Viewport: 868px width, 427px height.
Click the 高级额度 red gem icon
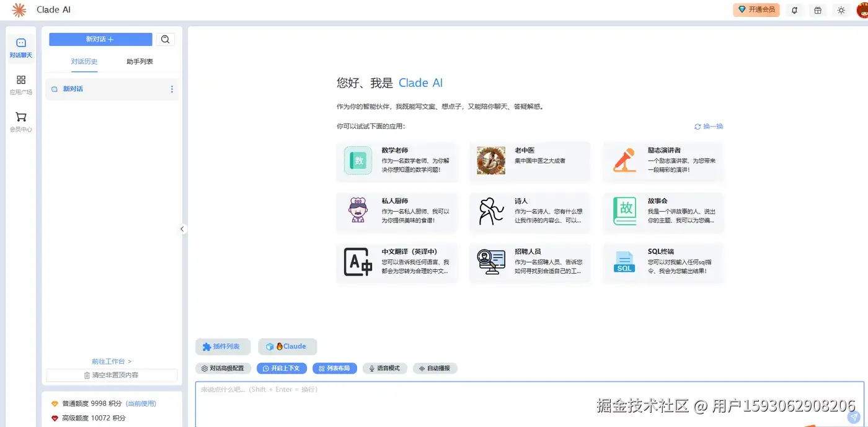[55, 418]
